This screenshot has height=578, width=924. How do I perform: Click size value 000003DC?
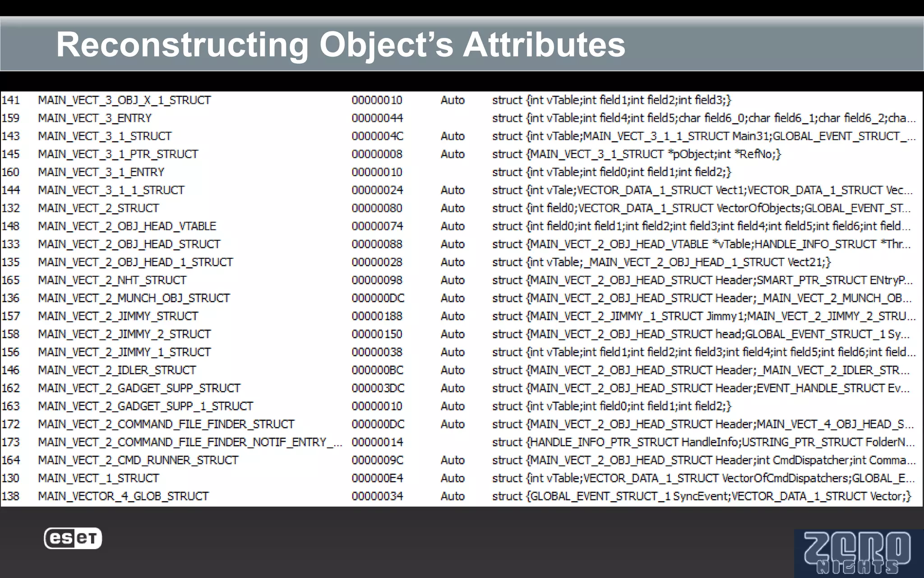[378, 388]
